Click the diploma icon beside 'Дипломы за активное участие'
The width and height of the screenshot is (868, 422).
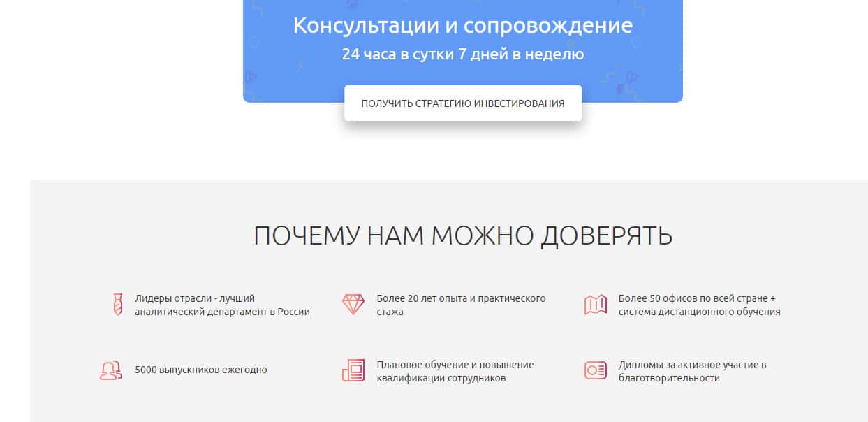(596, 370)
